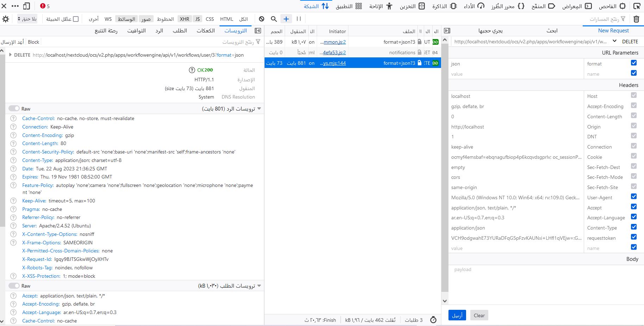Viewport: 644px width, 326px height.
Task: Click the Resend button
Action: tap(12, 42)
